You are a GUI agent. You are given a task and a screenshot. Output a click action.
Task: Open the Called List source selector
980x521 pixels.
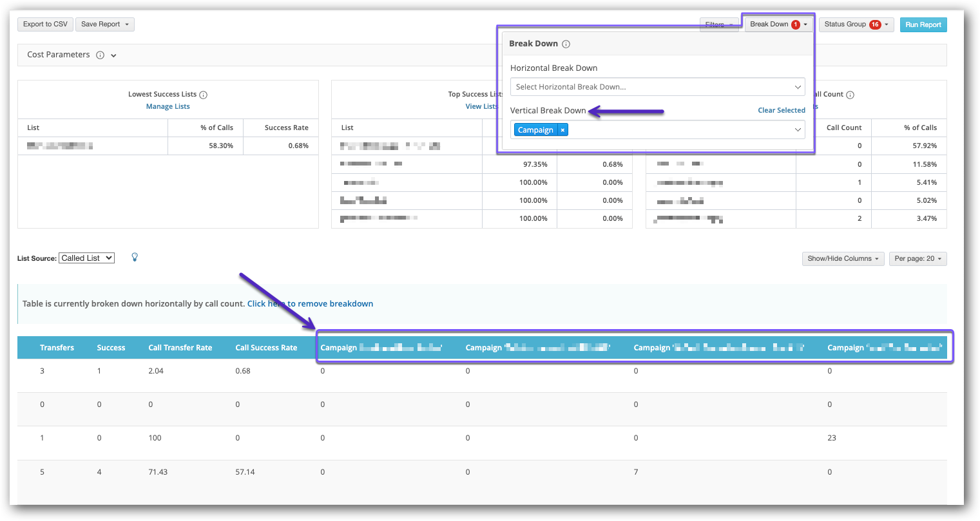pyautogui.click(x=86, y=257)
